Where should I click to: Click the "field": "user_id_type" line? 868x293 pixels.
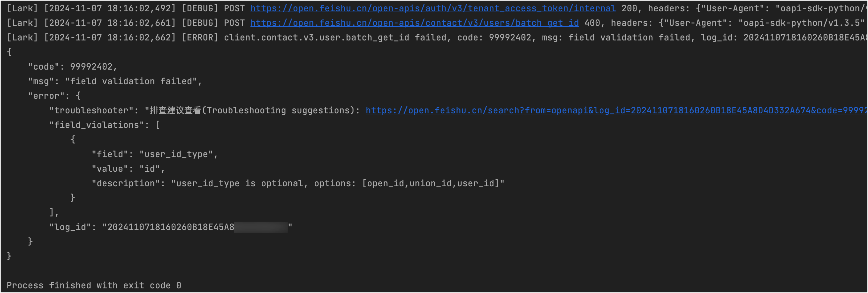click(x=155, y=154)
